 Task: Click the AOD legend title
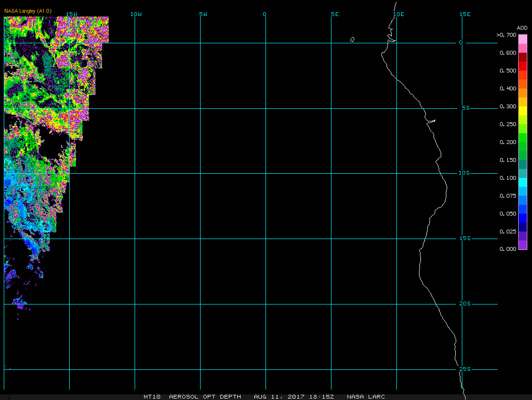coord(522,28)
